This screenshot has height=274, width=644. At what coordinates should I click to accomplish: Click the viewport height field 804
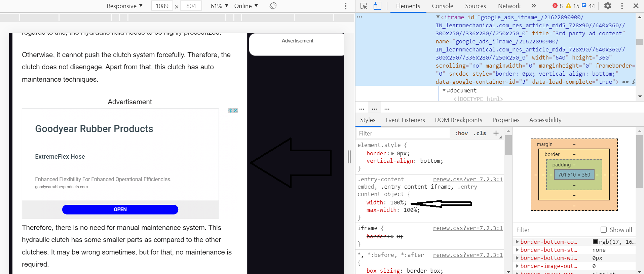point(191,6)
